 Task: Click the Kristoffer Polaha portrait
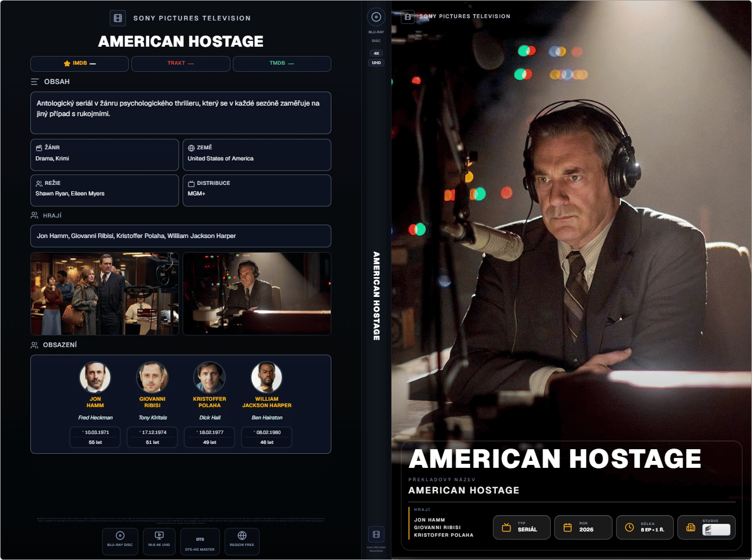(x=209, y=377)
